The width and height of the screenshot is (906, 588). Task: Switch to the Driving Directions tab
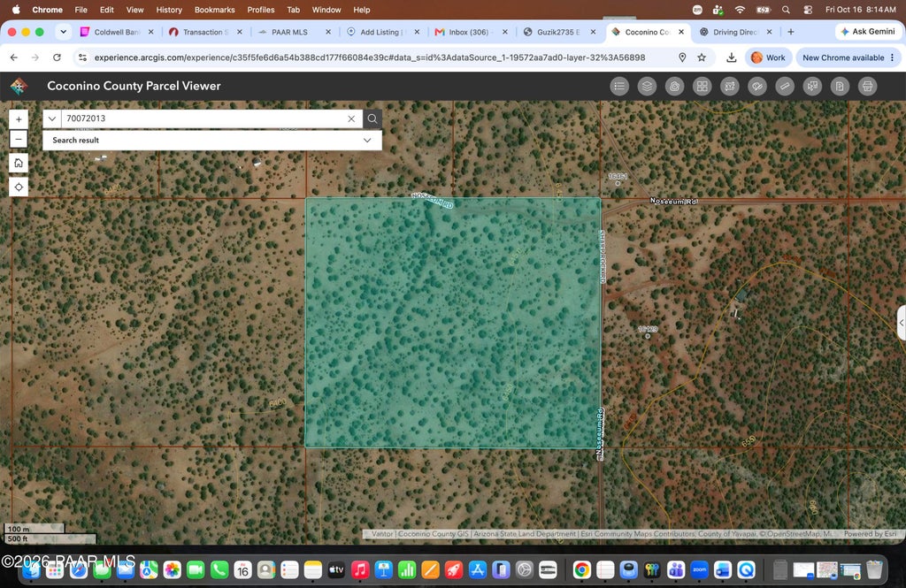(x=735, y=32)
